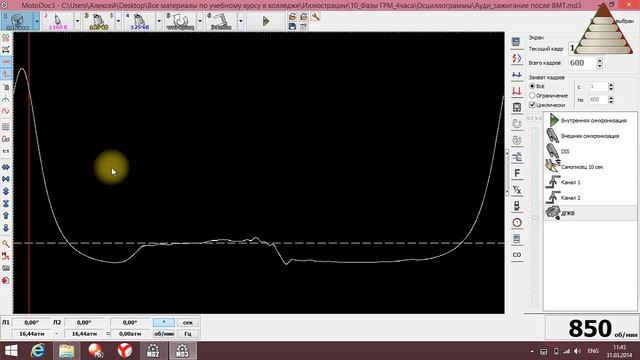
Task: Click the Y/X mode icon
Action: click(517, 189)
